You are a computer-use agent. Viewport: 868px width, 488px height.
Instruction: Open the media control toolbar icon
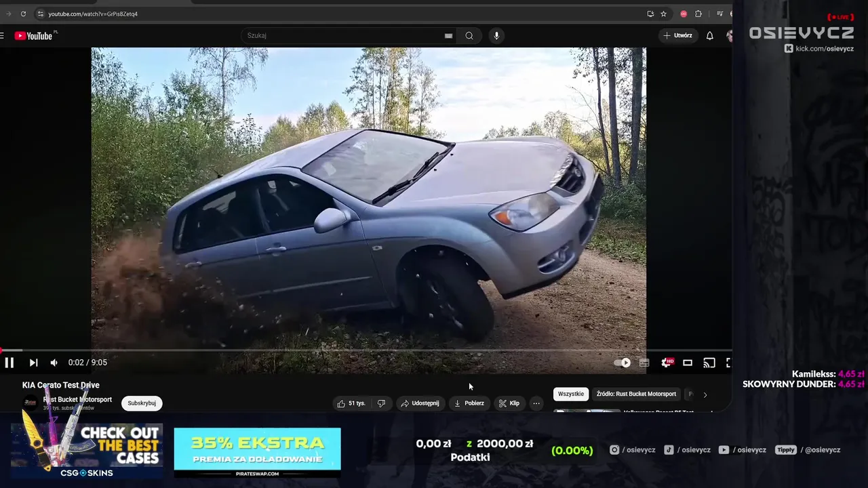(x=719, y=14)
